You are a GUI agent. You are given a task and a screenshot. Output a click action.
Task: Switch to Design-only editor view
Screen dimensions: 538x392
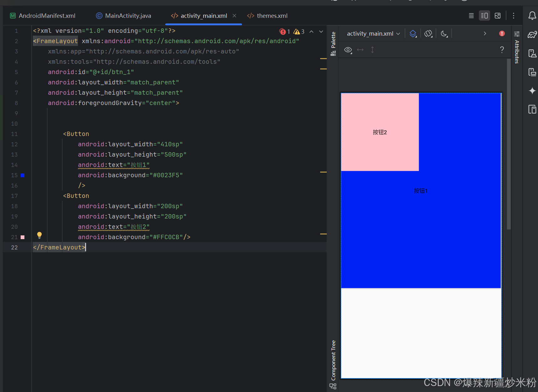pyautogui.click(x=498, y=16)
